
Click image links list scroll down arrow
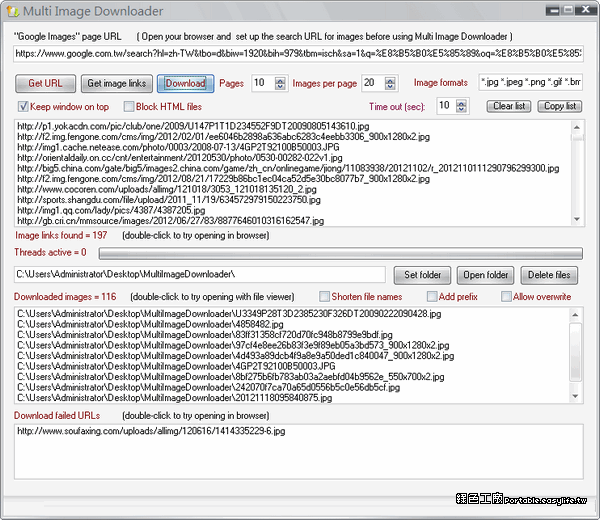tap(577, 219)
